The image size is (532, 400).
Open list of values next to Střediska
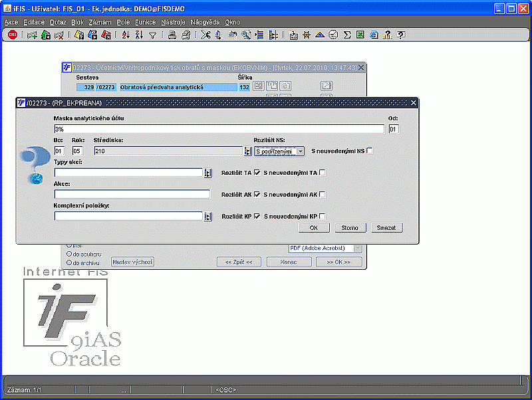[247, 151]
